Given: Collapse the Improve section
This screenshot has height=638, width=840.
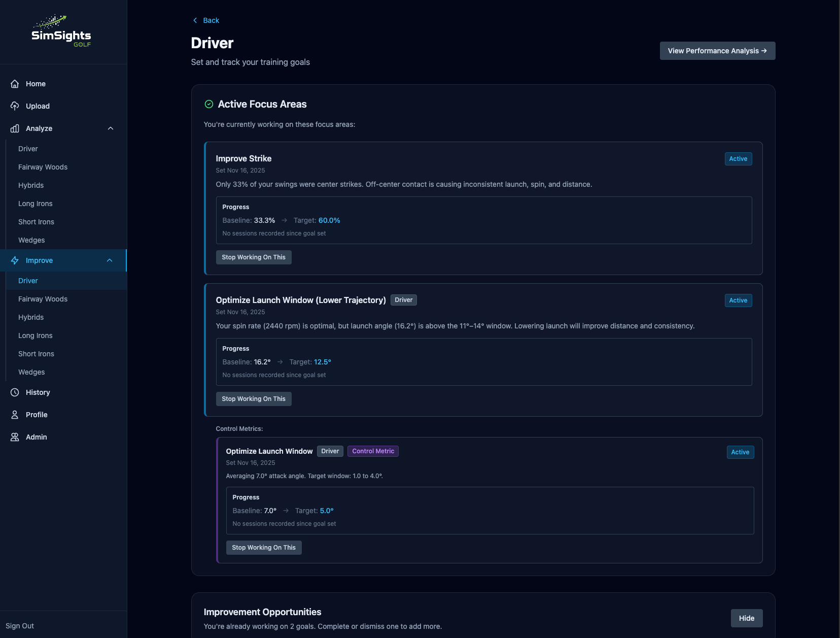Looking at the screenshot, I should point(109,260).
